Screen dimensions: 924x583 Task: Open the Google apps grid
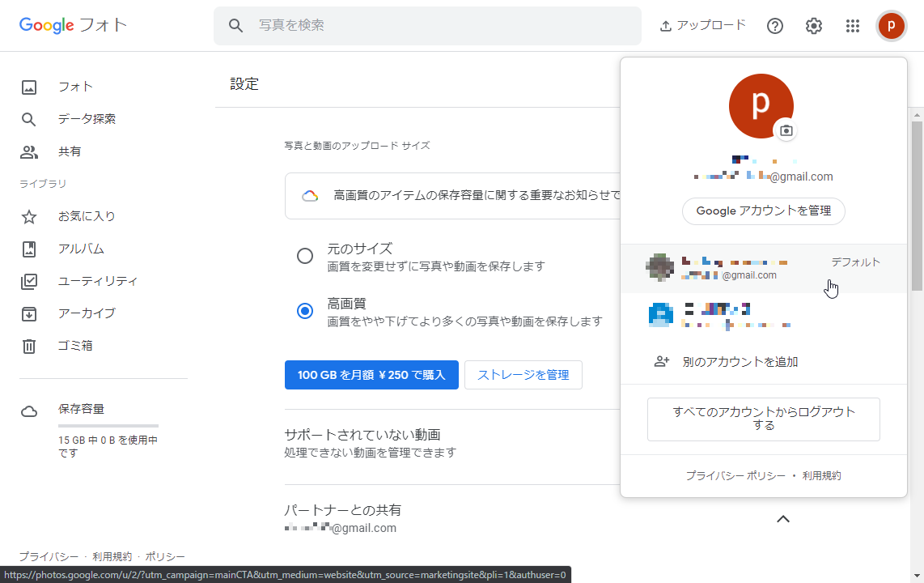click(x=852, y=25)
